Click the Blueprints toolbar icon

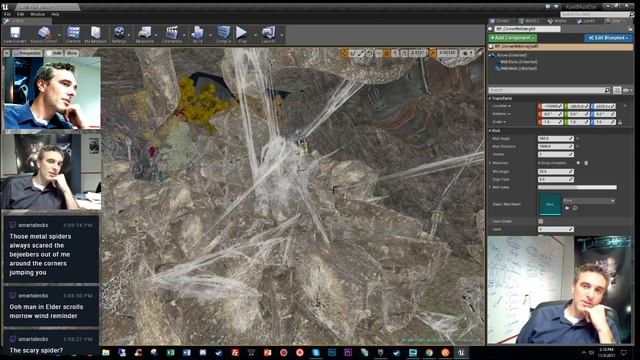[x=144, y=34]
